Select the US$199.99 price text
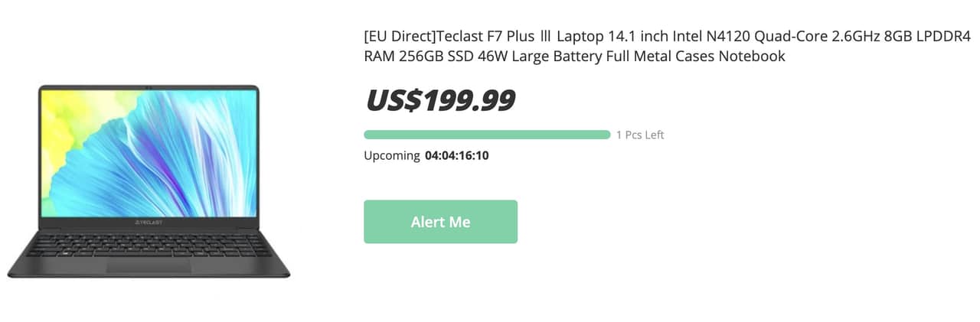 440,100
